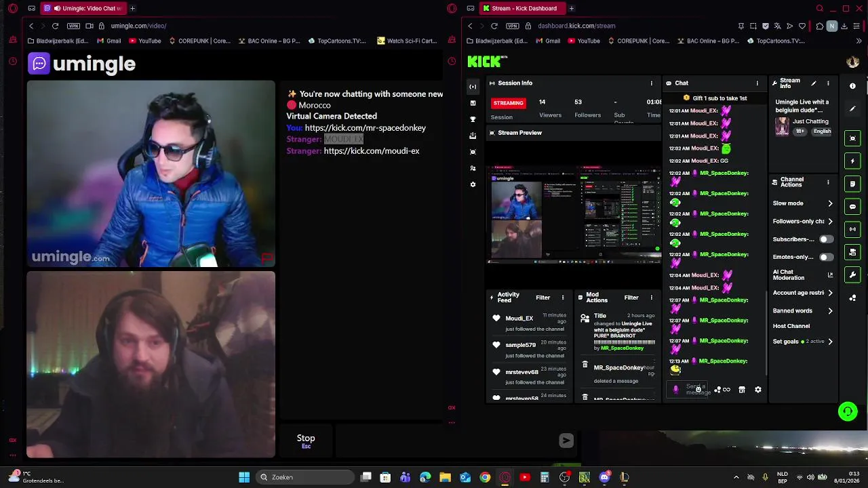Open Chat panel three-dot menu
The height and width of the screenshot is (488, 868).
[757, 83]
